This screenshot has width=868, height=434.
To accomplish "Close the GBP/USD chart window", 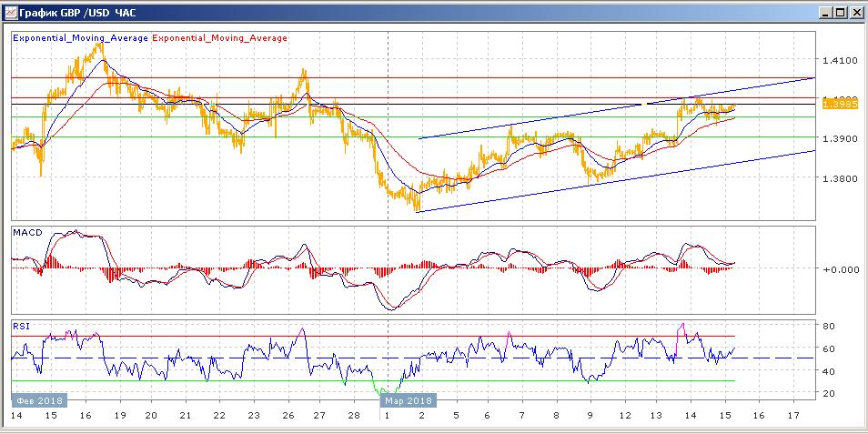I will [855, 13].
